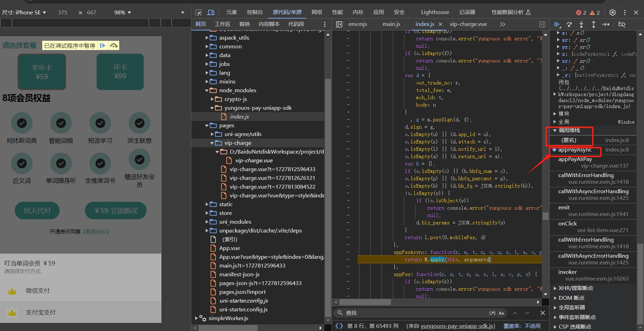Screen dimensions: 644x331
Task: Toggle the debugger sidebar panel icon
Action: (542, 24)
